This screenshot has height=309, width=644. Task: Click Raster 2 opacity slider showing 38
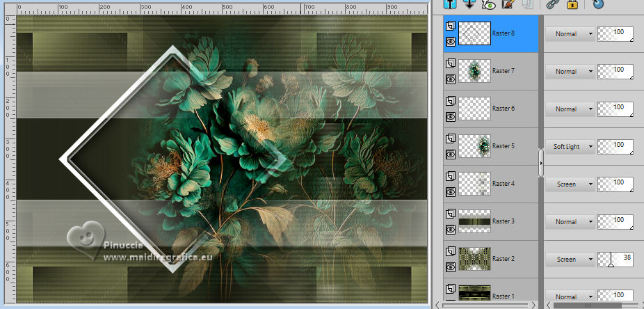point(615,260)
